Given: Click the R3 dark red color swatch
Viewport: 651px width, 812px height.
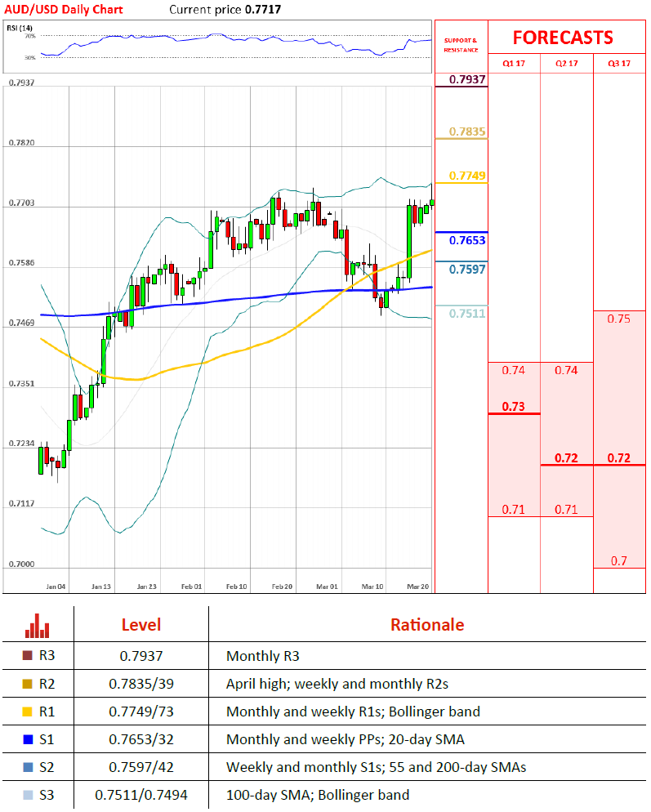Looking at the screenshot, I should tap(28, 656).
